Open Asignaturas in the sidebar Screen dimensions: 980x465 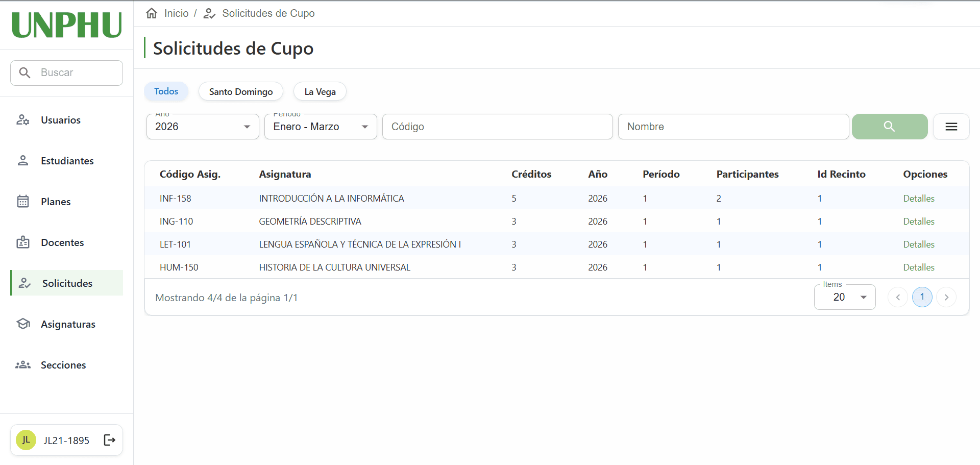point(66,324)
